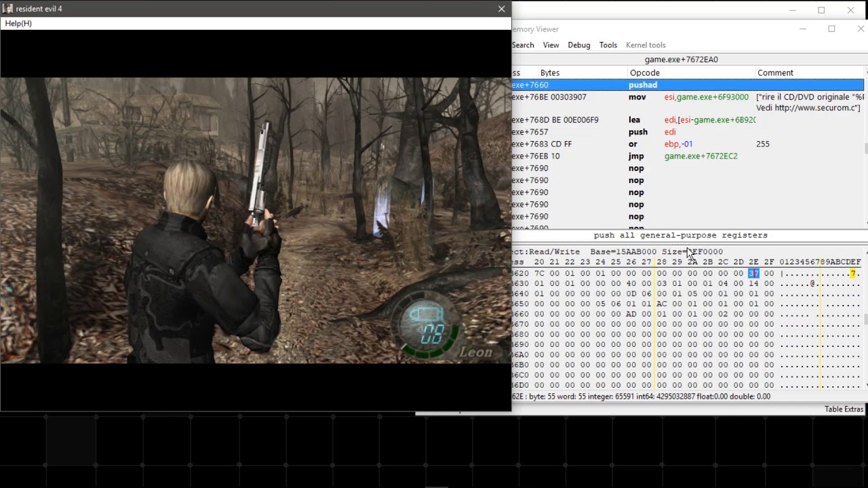The image size is (868, 488).
Task: Click the Bytes column header
Action: tap(583, 73)
